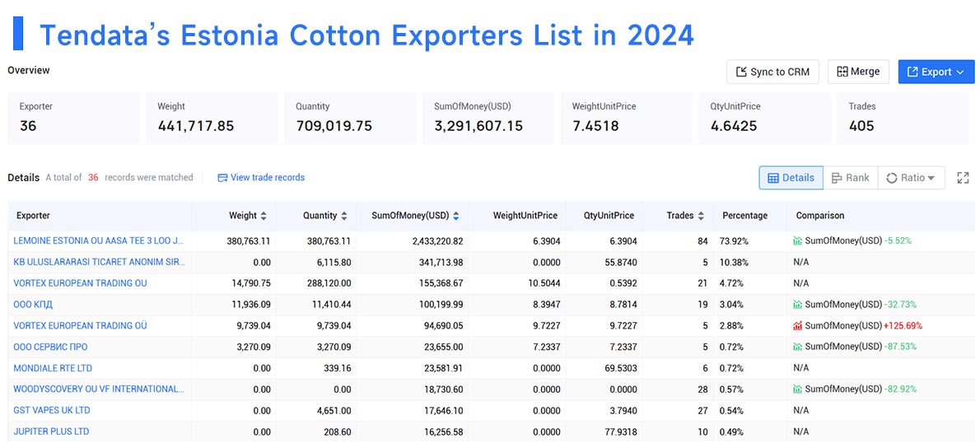Viewport: 980px width, 443px height.
Task: Open MONDIALE RTE LTD exporter link
Action: coord(53,368)
